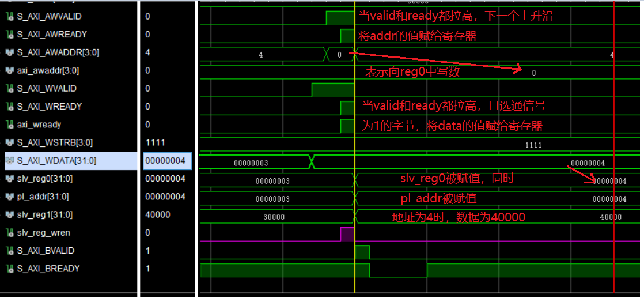The image size is (644, 298).
Task: Select the pl_addr[31:0] signal name
Action: [x=43, y=197]
